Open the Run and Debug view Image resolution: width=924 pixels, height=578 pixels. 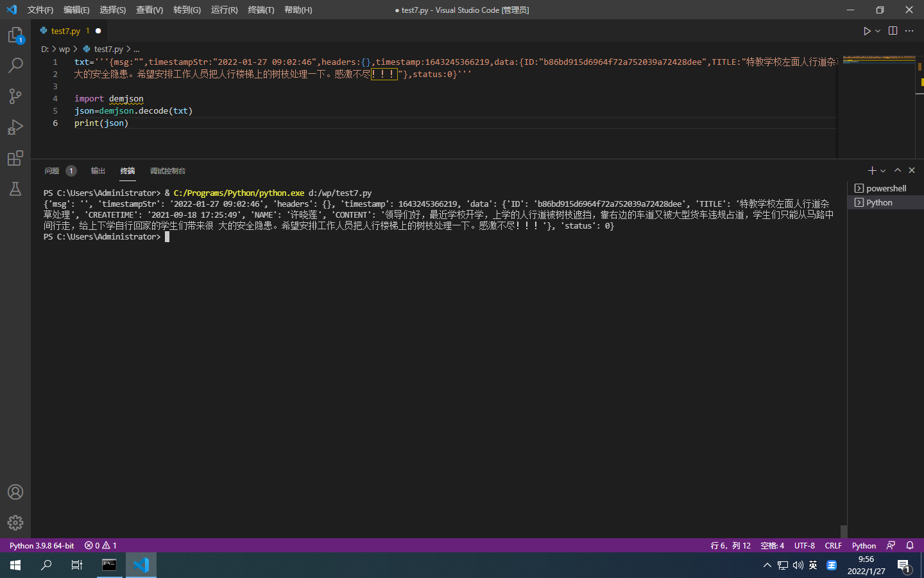[15, 127]
